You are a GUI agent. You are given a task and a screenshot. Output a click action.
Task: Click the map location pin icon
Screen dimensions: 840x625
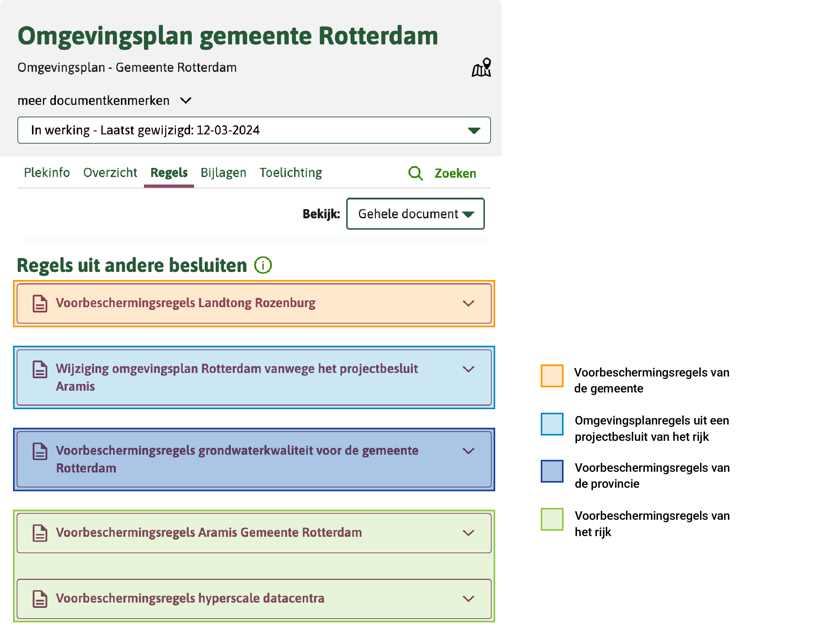click(x=481, y=68)
